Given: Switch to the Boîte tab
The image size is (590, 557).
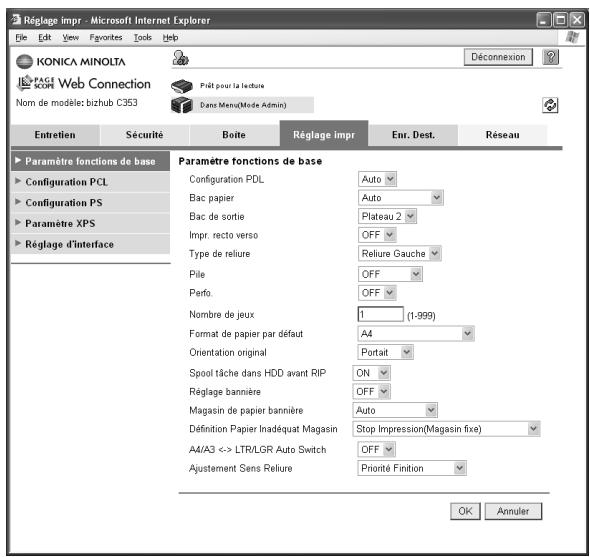Looking at the screenshot, I should pyautogui.click(x=234, y=135).
